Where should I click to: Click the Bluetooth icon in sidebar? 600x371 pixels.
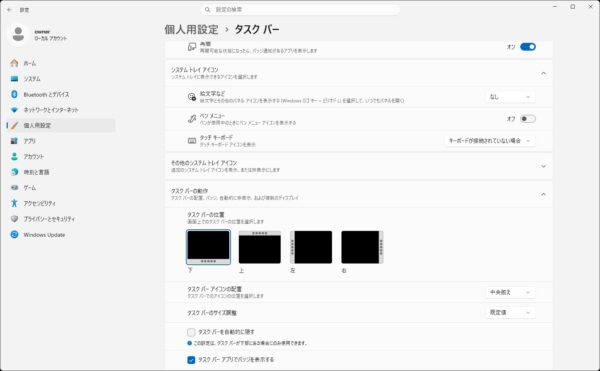(x=14, y=94)
